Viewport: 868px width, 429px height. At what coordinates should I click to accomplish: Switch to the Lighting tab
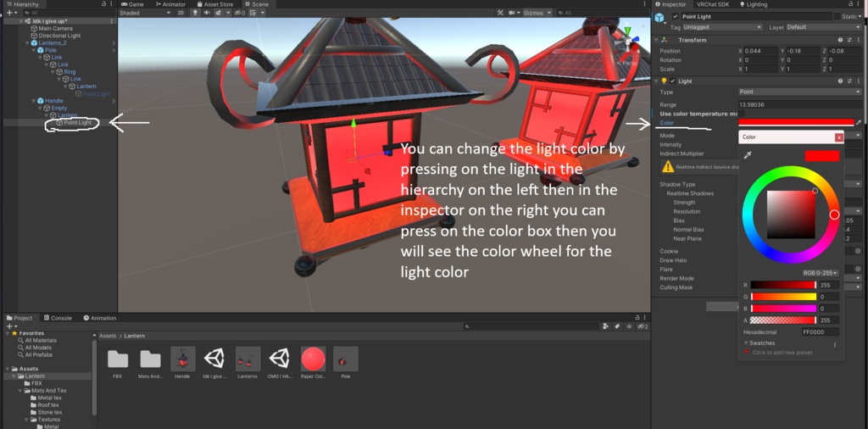pyautogui.click(x=754, y=4)
